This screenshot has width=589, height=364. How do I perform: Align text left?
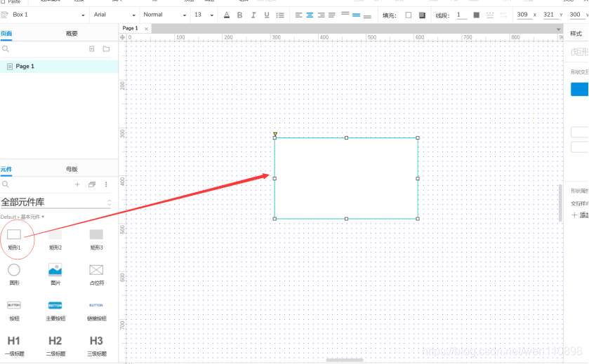(298, 15)
